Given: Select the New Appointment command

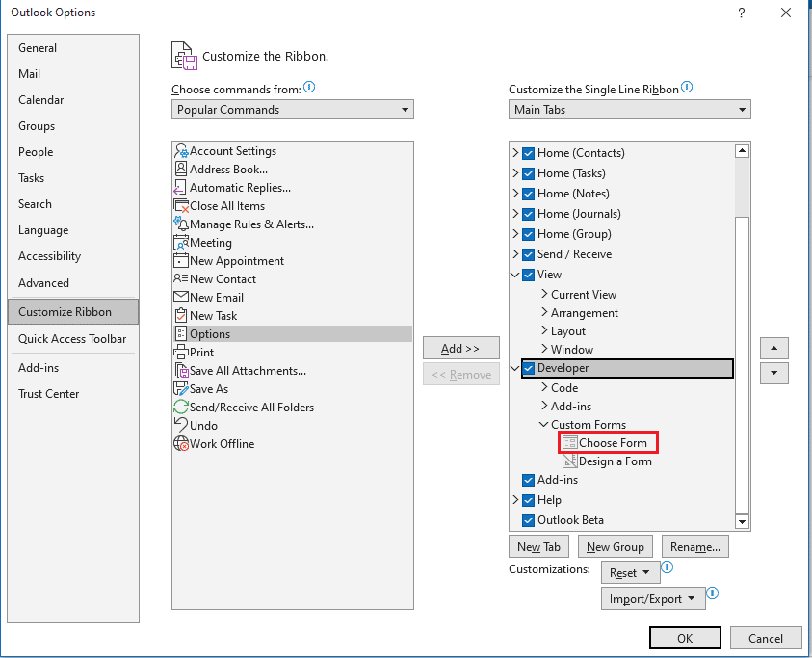Looking at the screenshot, I should coord(236,260).
